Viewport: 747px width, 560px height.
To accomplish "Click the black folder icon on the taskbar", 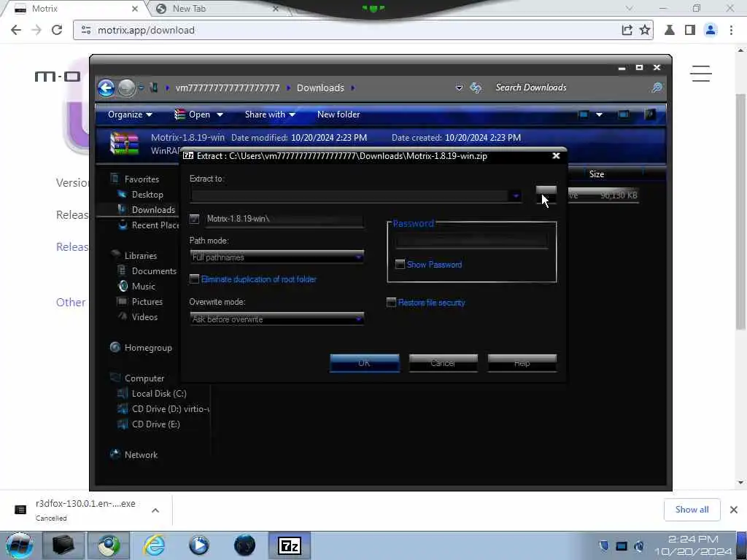I will [x=63, y=545].
